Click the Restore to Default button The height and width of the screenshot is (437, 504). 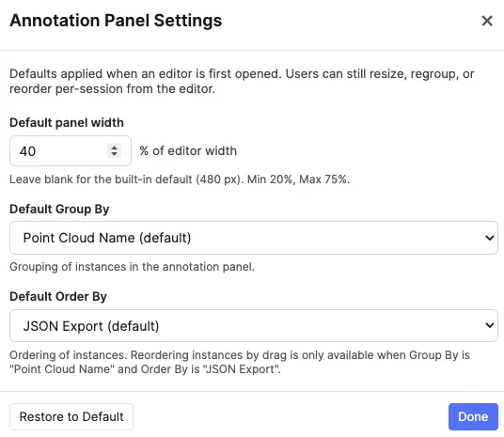71,416
